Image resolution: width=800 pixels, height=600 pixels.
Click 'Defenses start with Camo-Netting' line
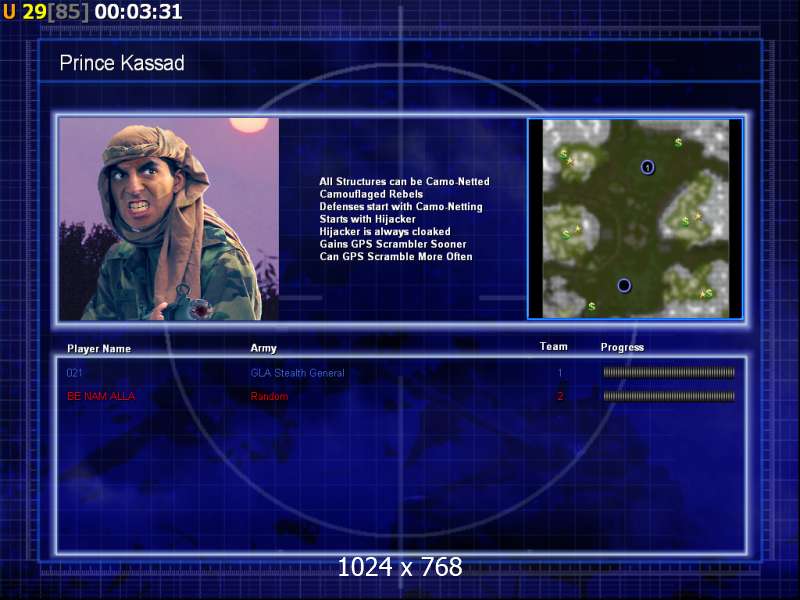[x=401, y=207]
